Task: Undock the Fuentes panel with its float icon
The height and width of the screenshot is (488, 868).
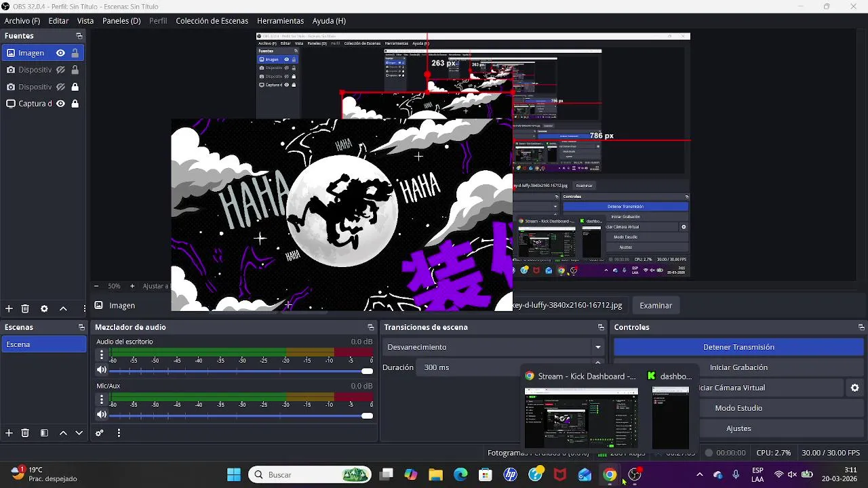Action: (x=79, y=36)
